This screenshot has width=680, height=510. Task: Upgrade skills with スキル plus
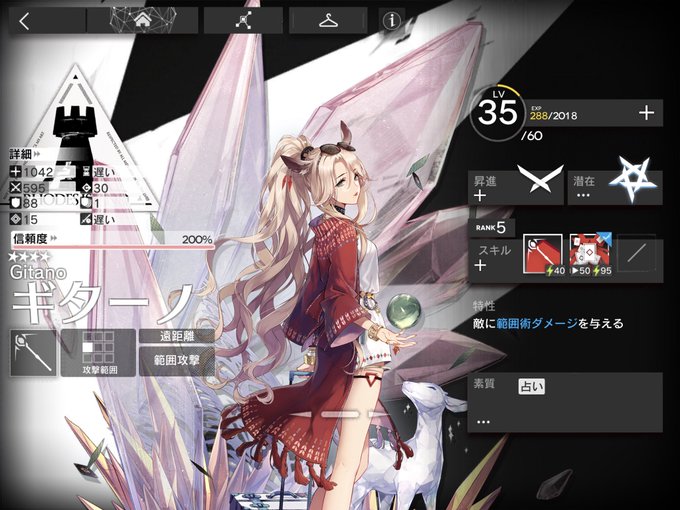[480, 265]
